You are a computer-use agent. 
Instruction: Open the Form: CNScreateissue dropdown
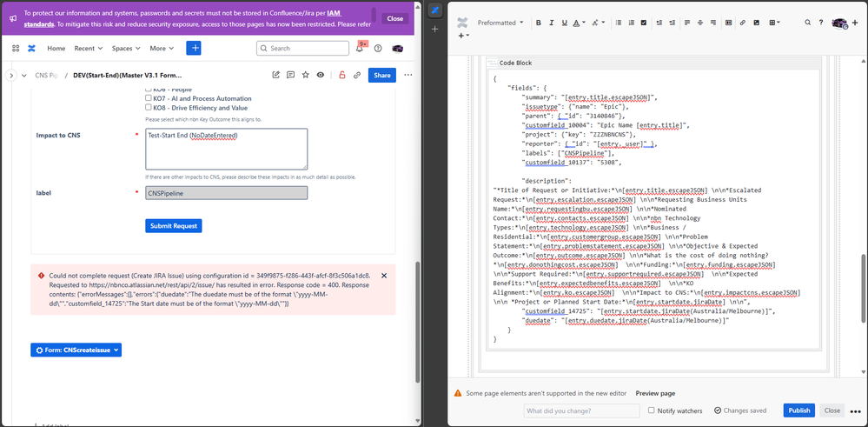tap(76, 350)
